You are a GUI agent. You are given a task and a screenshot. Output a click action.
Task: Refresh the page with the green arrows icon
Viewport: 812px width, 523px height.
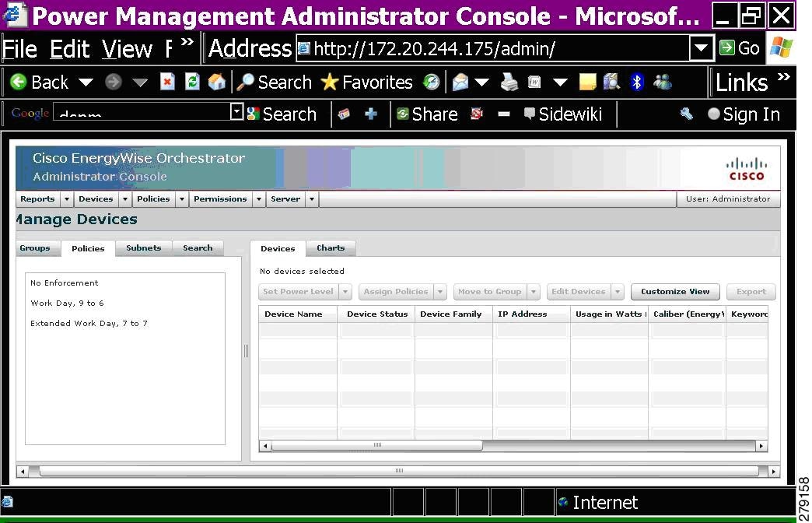tap(192, 82)
